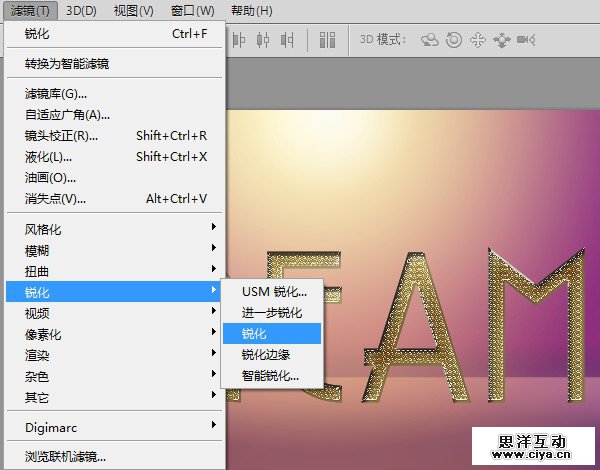This screenshot has width=600, height=470.
Task: Select 进一步锐化 in submenu
Action: pyautogui.click(x=272, y=313)
